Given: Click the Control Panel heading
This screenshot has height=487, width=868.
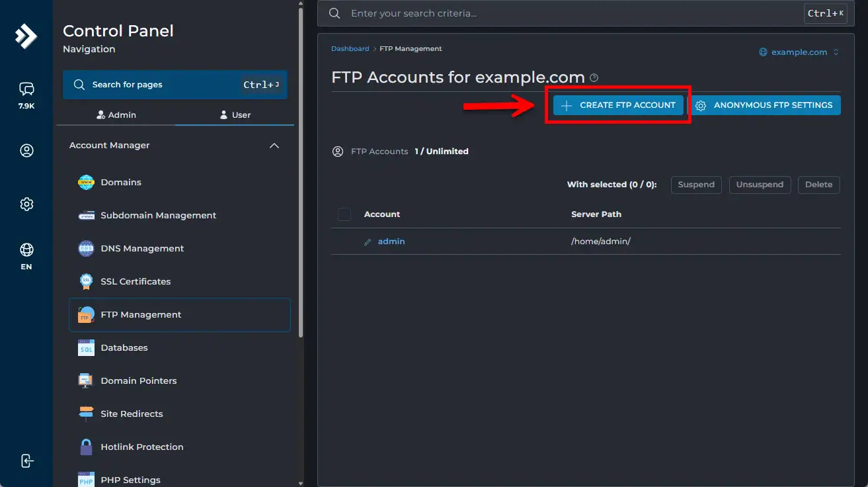Looking at the screenshot, I should 118,30.
